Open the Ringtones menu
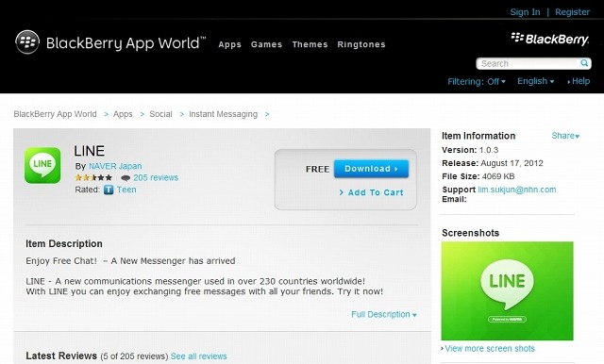Viewport: 604px width, 364px height. click(x=361, y=44)
